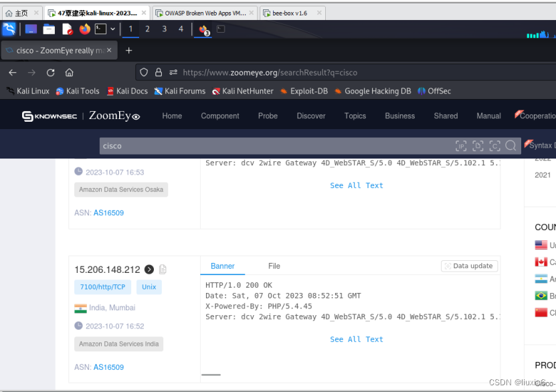Open a new Firefox tab

[128, 51]
